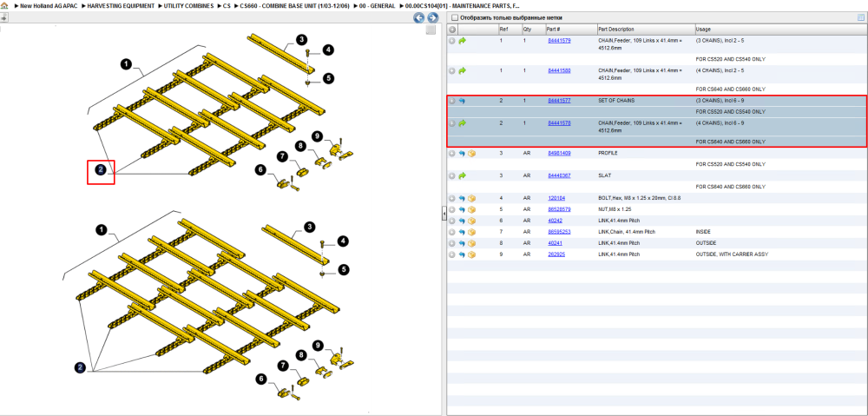Open part number link 40241
868x416 pixels.
tap(555, 243)
